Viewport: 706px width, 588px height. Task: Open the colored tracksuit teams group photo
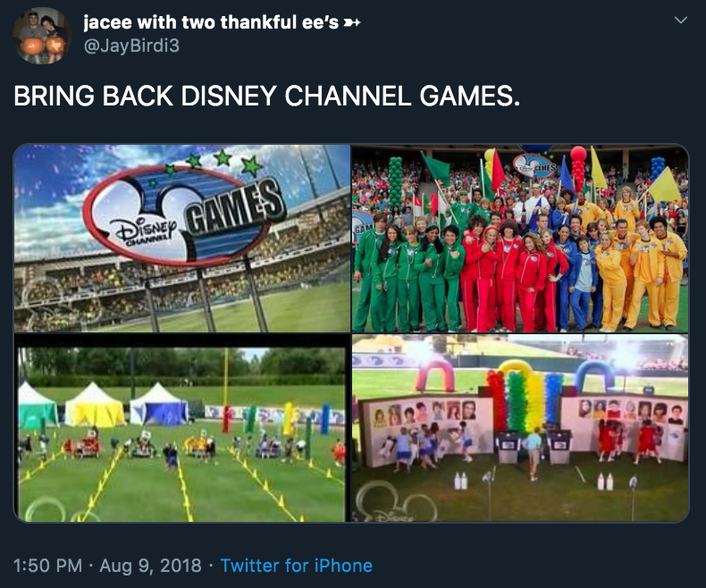pyautogui.click(x=520, y=239)
